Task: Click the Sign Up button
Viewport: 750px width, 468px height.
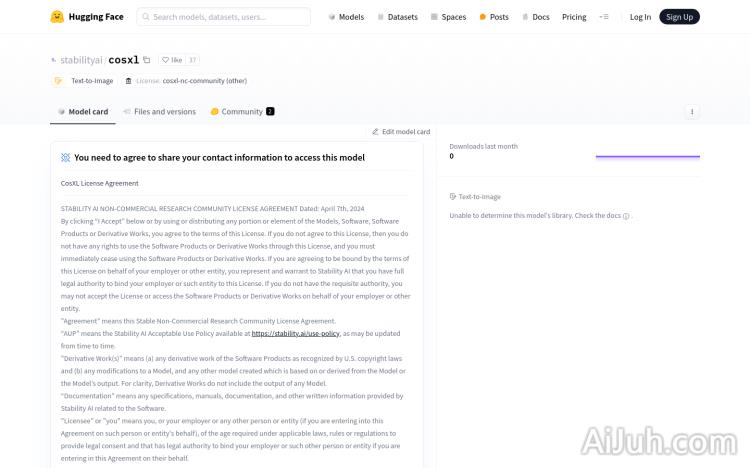Action: (679, 17)
